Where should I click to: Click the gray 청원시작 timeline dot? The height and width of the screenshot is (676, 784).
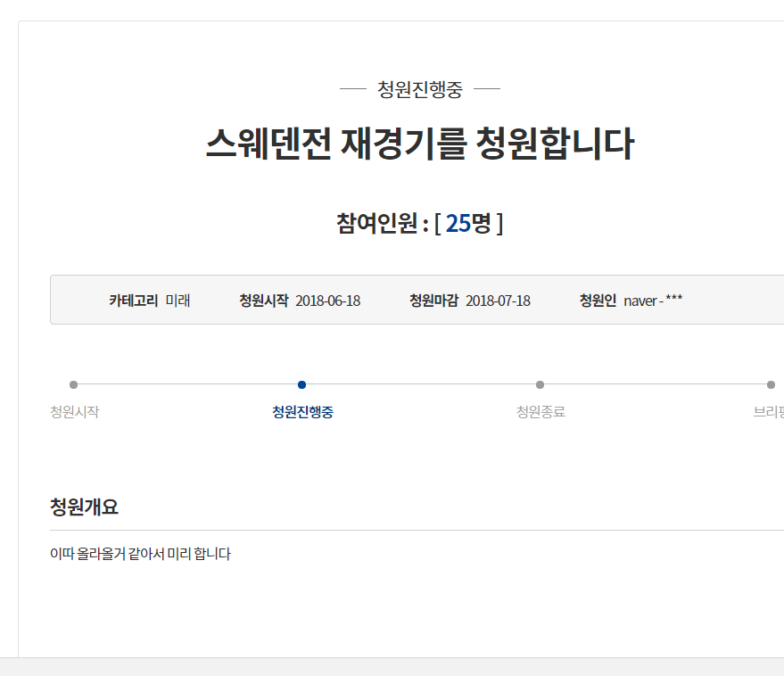[73, 384]
